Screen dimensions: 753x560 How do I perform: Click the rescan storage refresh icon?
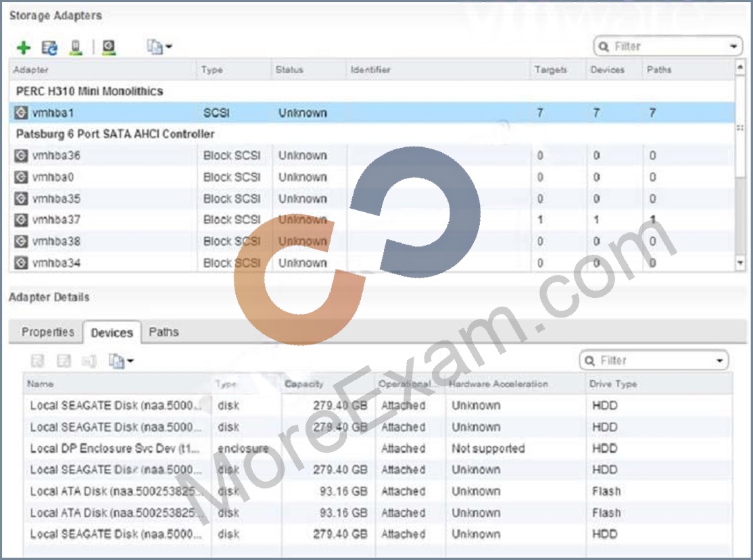pyautogui.click(x=49, y=47)
